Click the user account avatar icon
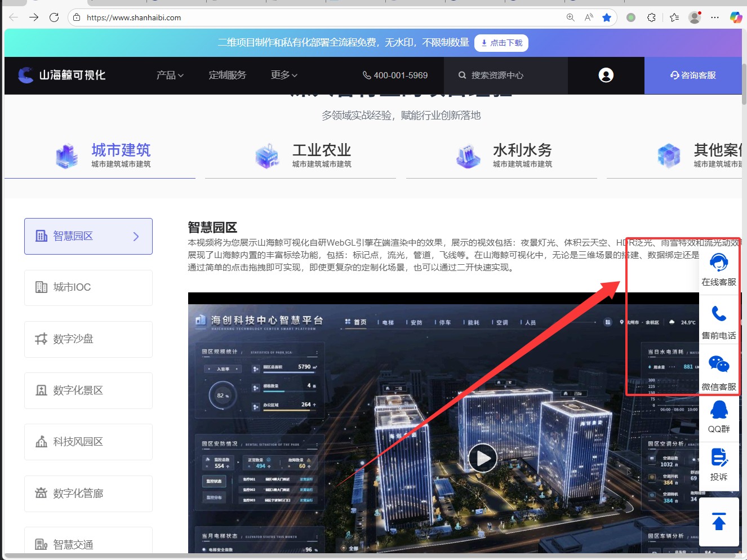 click(606, 75)
